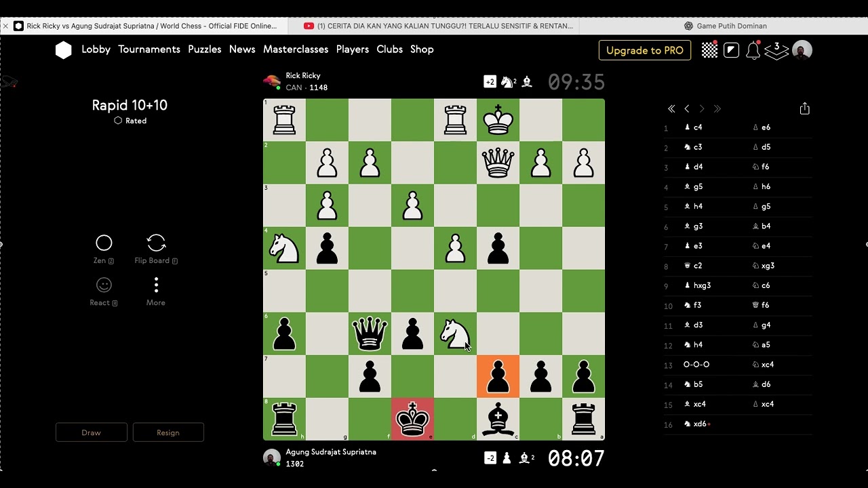Select the white rook on d1
868x488 pixels.
[x=455, y=120]
